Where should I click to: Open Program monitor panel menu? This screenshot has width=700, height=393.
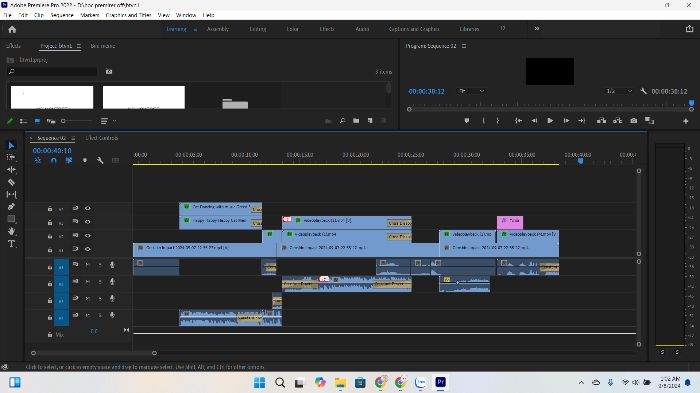(464, 46)
